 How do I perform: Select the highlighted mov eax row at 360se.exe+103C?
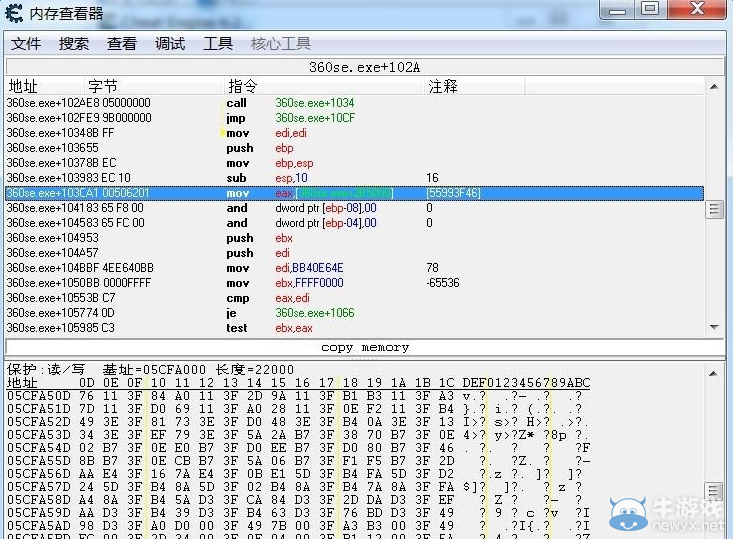(x=354, y=193)
